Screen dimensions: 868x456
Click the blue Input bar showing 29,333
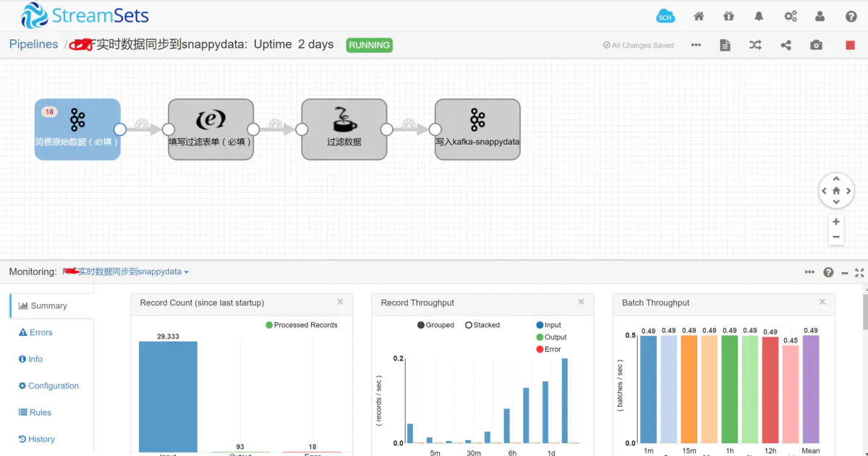tap(168, 397)
